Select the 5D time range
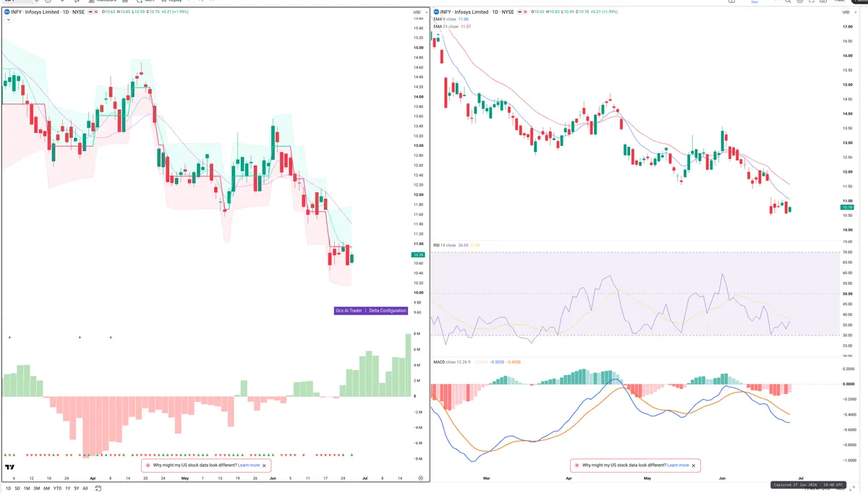Viewport: 868px width, 493px height. coord(18,489)
